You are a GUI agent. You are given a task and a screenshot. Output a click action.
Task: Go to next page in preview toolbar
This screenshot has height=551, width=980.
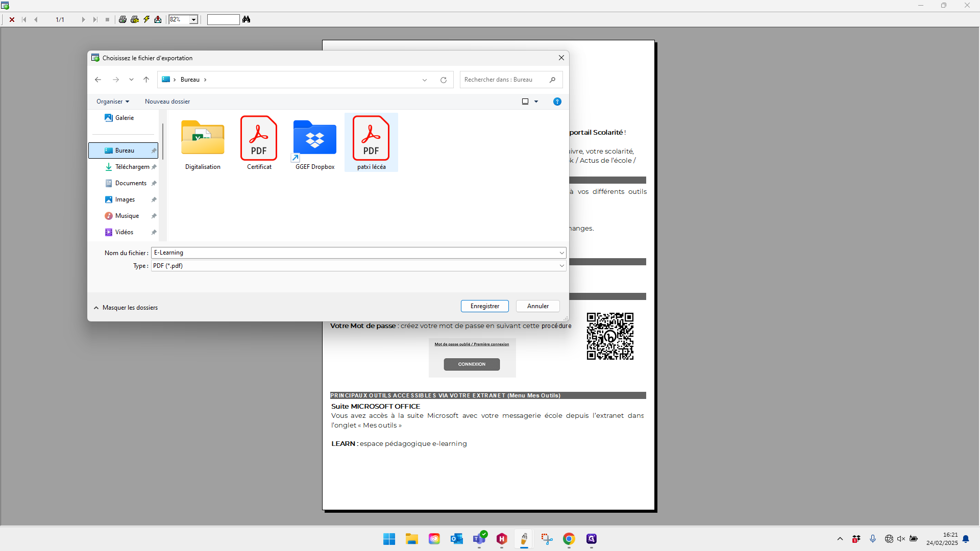[83, 19]
